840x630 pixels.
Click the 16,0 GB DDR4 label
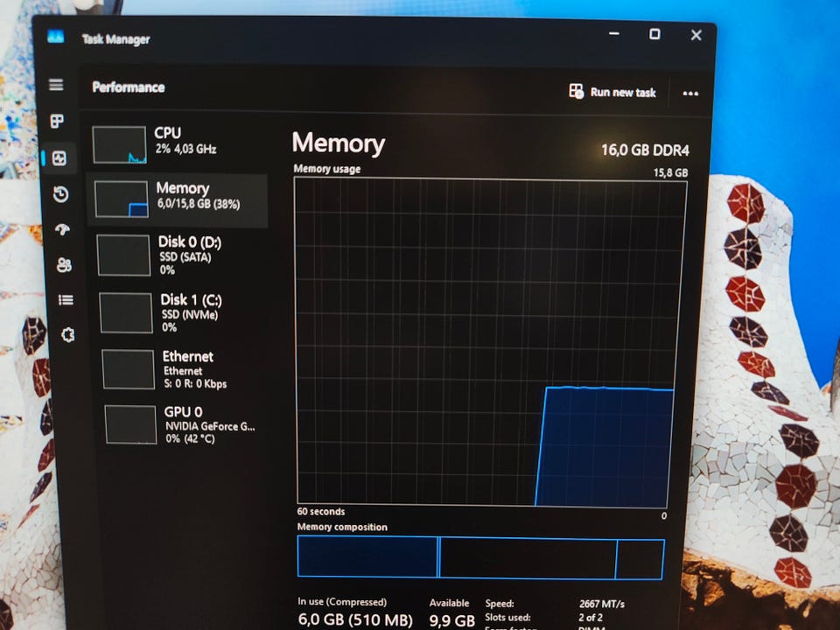pyautogui.click(x=645, y=150)
